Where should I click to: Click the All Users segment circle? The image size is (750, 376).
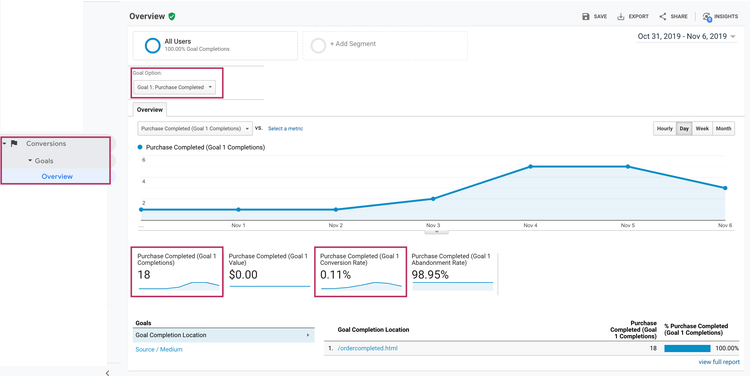pos(153,45)
